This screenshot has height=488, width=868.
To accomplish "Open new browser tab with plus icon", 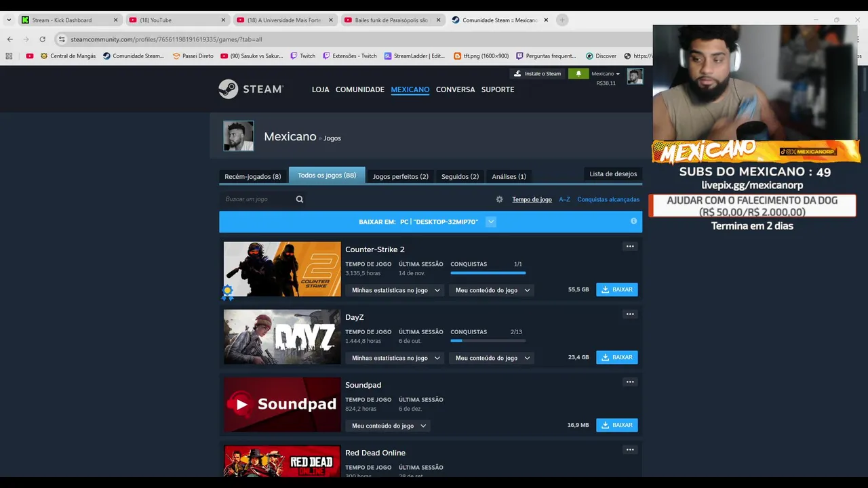I will [x=561, y=20].
